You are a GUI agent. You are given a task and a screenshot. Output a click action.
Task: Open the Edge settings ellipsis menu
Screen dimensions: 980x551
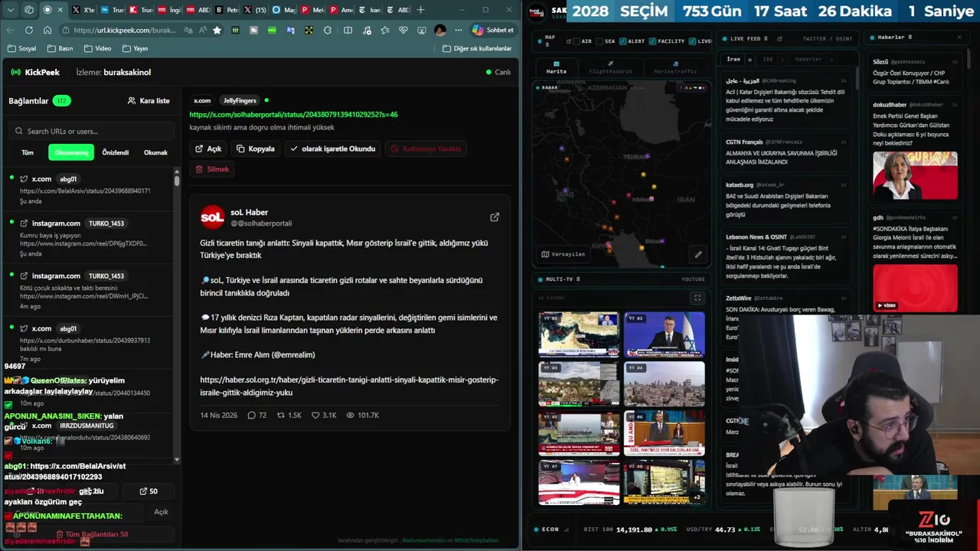pyautogui.click(x=459, y=30)
